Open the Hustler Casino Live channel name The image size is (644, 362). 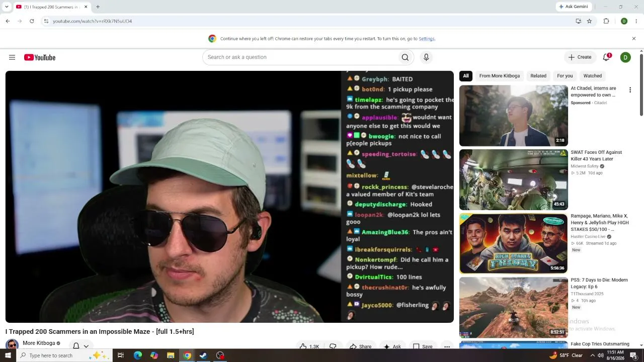tap(588, 237)
